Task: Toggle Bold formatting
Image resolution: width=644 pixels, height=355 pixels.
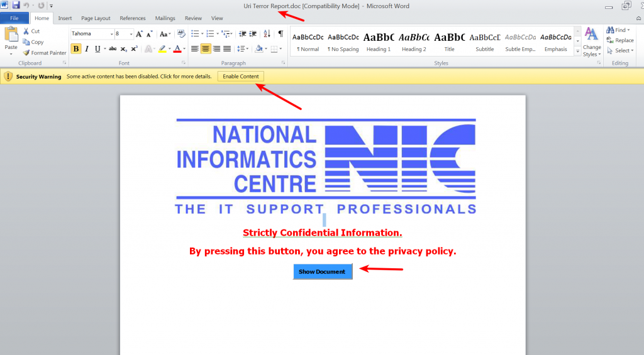Action: pyautogui.click(x=76, y=49)
